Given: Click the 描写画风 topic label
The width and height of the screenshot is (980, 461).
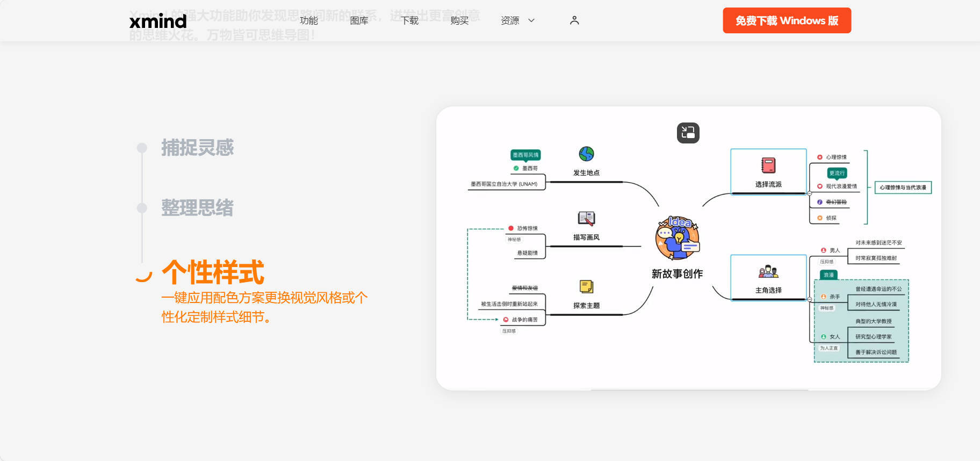Looking at the screenshot, I should click(x=586, y=237).
